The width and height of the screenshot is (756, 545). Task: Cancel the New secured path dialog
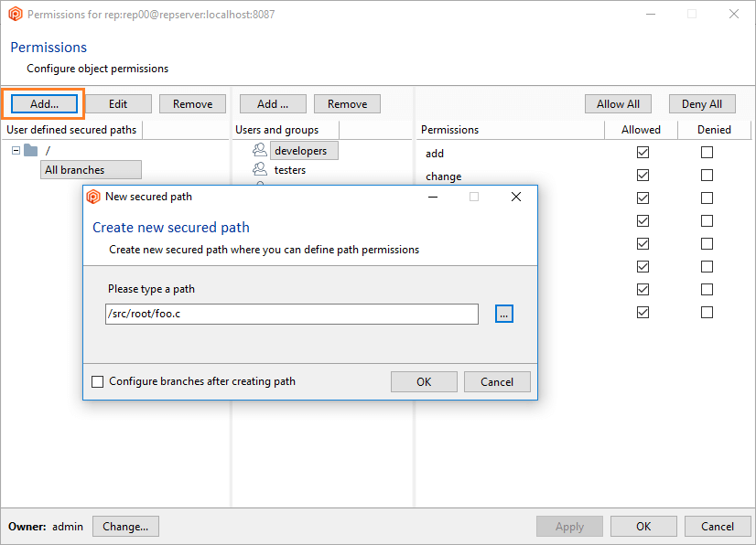tap(497, 381)
